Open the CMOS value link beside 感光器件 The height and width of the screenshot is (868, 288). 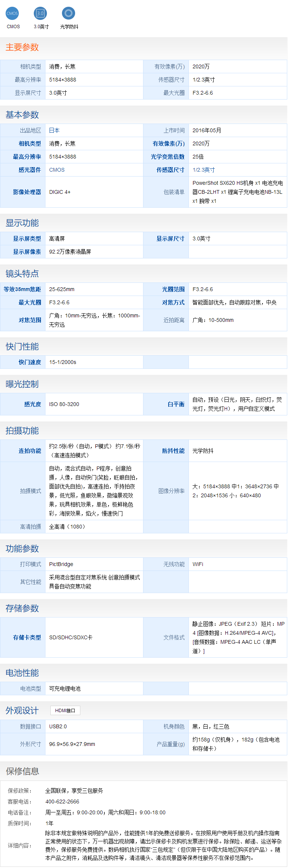(57, 170)
